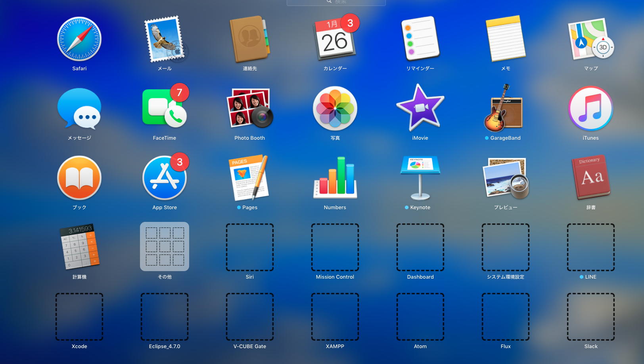Expand the その他 folder
The height and width of the screenshot is (364, 644).
(165, 247)
